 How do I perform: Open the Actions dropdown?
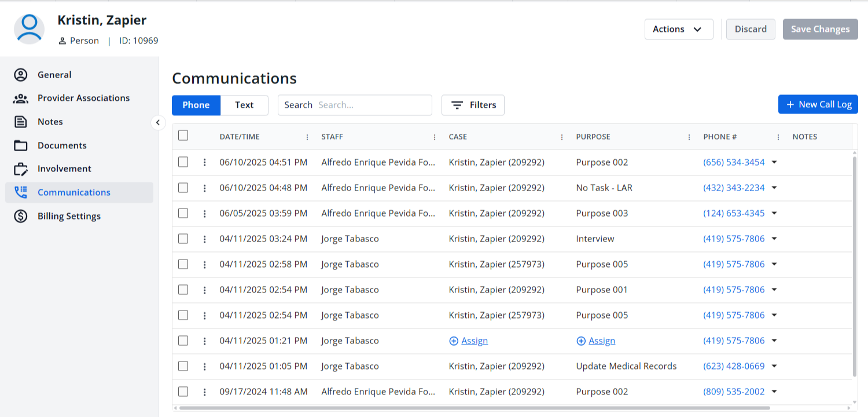tap(679, 29)
